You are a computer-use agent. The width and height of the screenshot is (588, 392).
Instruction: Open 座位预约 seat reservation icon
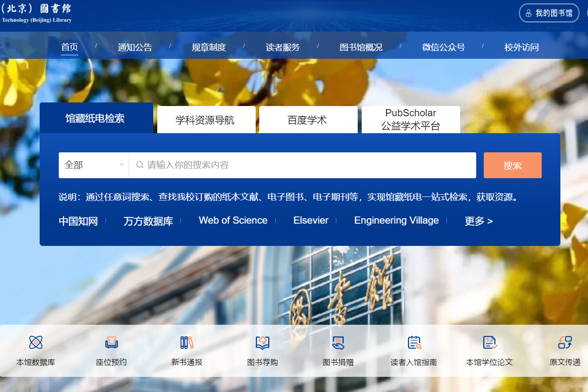111,342
